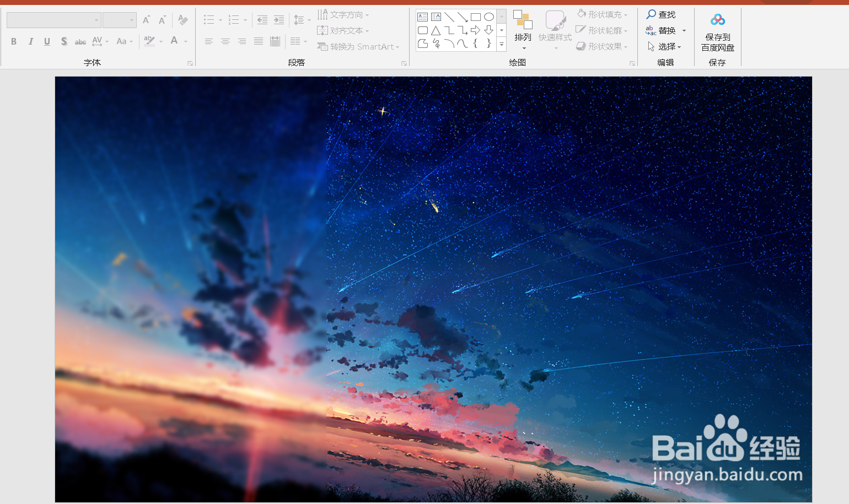
Task: Choose the oval shape
Action: tap(489, 17)
